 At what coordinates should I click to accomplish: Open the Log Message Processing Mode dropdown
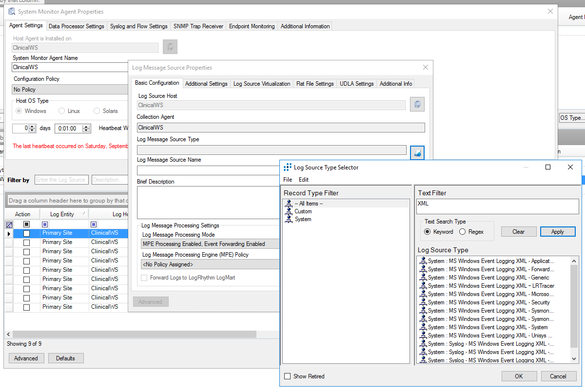tap(211, 244)
